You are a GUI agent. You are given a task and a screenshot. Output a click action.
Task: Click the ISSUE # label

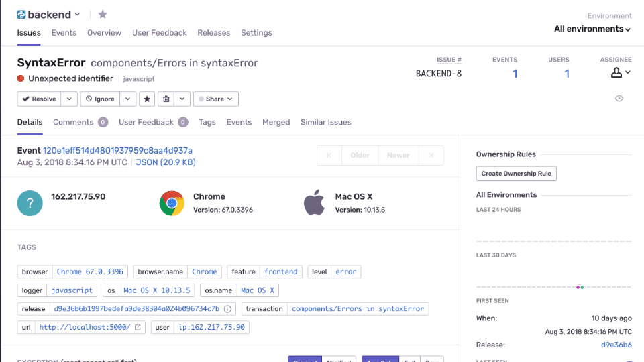449,60
